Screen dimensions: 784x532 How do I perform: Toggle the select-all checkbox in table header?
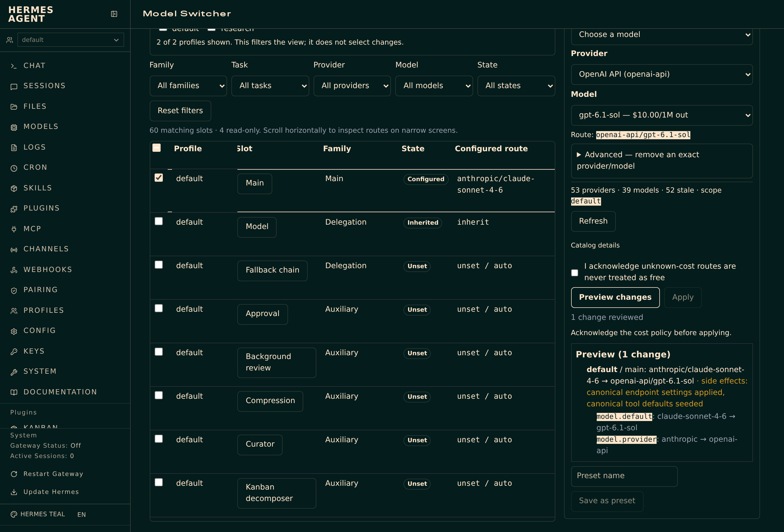click(x=157, y=148)
